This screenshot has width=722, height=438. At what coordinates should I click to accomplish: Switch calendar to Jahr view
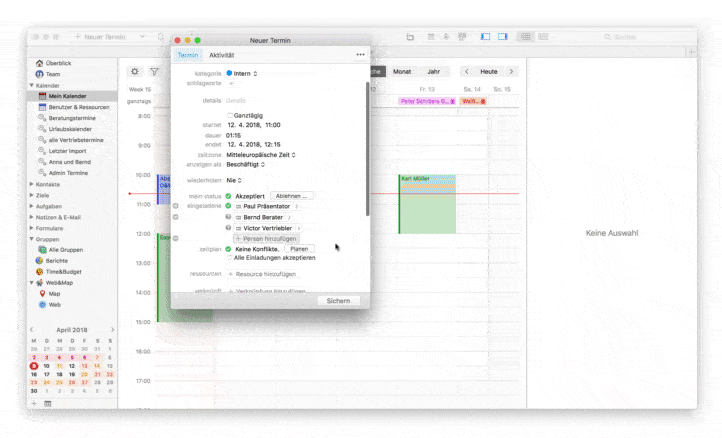pos(433,71)
